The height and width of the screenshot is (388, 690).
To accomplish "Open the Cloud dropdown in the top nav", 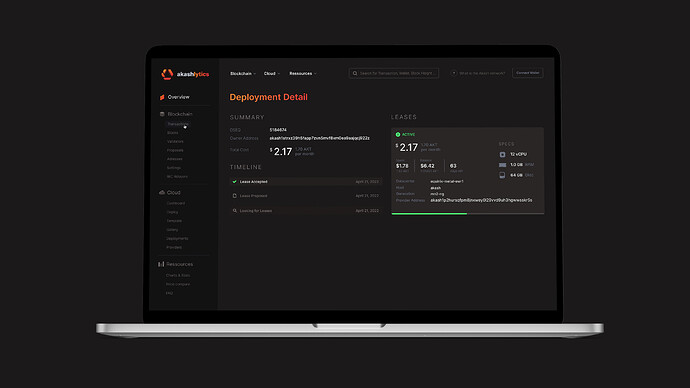I will [x=272, y=73].
